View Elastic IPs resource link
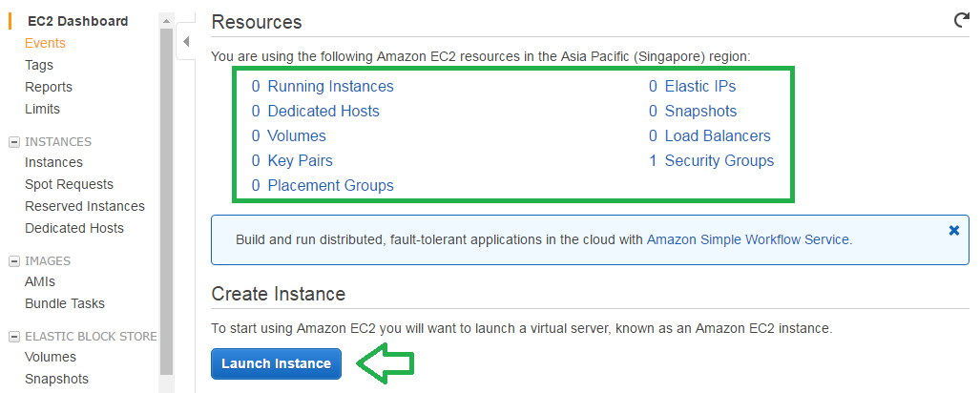 click(x=700, y=86)
